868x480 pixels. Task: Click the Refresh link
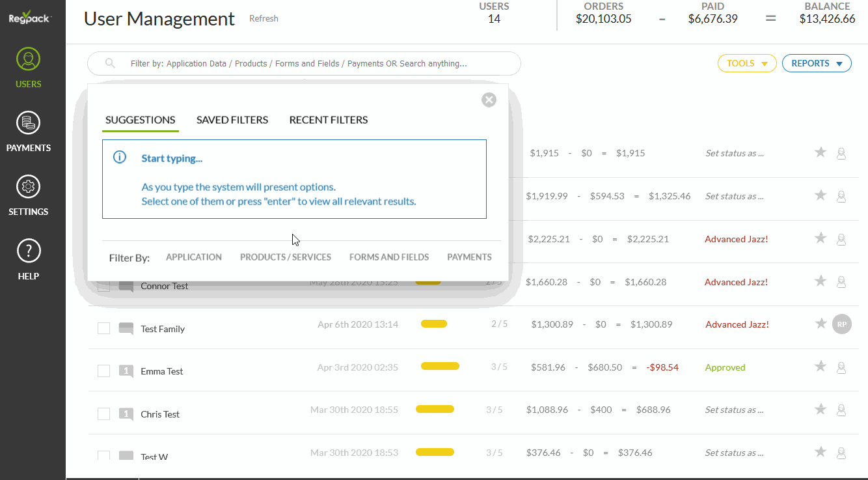point(264,18)
